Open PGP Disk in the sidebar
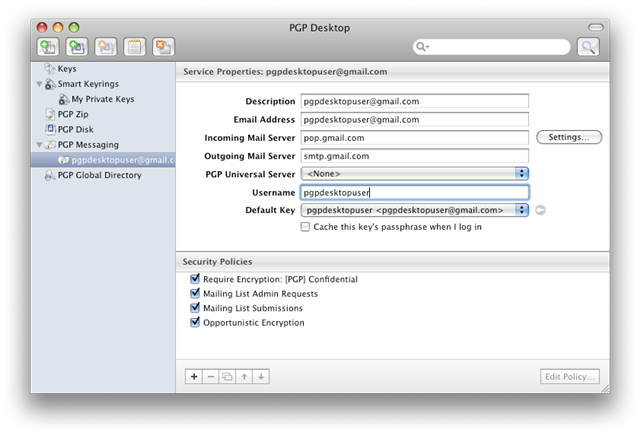 pos(76,129)
